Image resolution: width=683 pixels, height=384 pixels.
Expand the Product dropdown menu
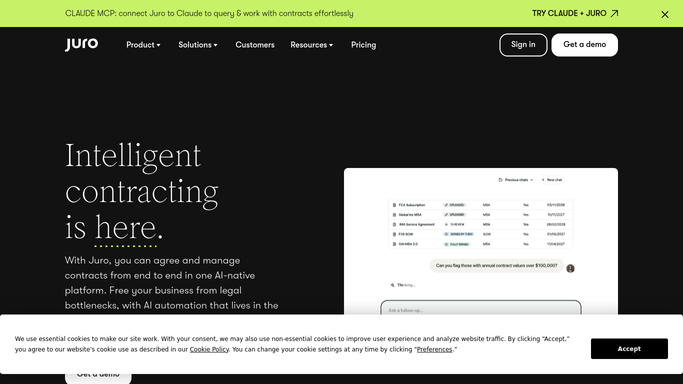[x=143, y=45]
